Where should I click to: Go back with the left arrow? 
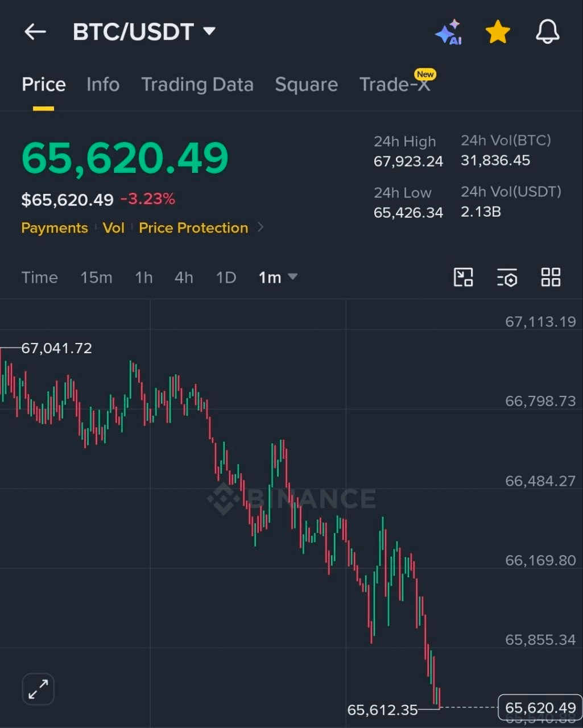point(35,32)
